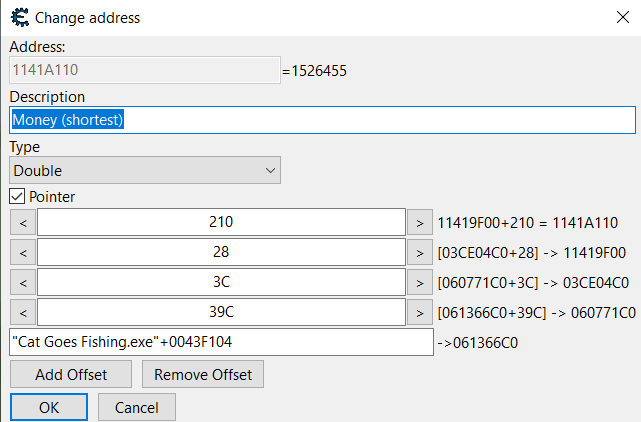
Task: Increase the 210 offset with right arrow
Action: point(420,222)
